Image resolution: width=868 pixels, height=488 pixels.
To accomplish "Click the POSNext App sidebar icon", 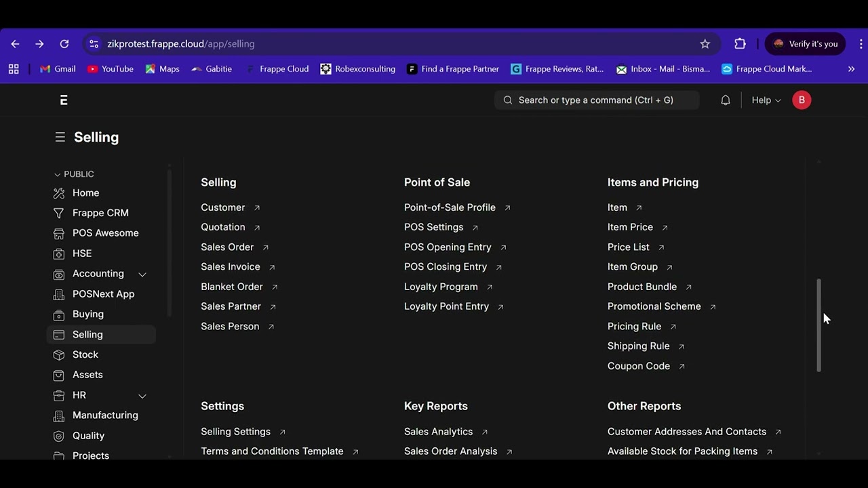I will (x=59, y=294).
